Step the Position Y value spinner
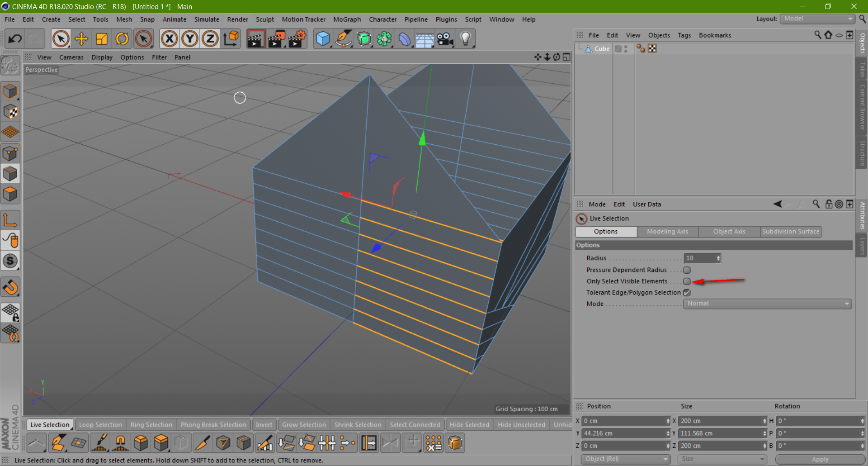868x466 pixels. (x=668, y=433)
